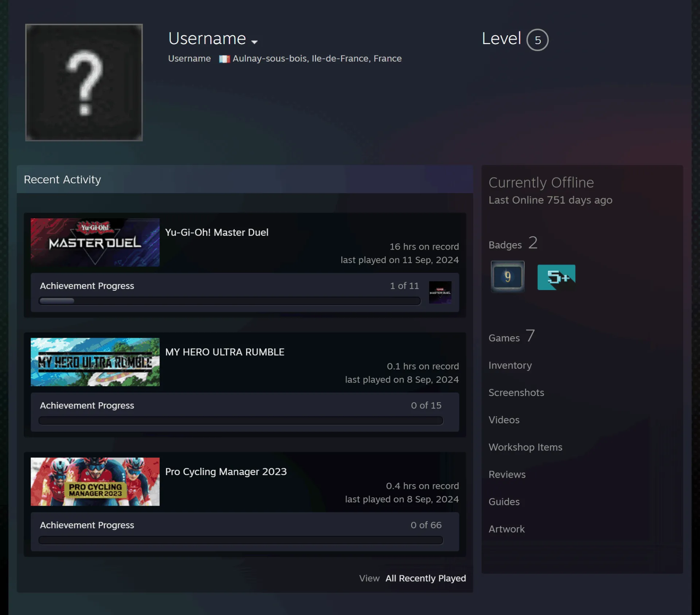Open the Screenshots section
Screen dimensions: 700x615
point(516,392)
